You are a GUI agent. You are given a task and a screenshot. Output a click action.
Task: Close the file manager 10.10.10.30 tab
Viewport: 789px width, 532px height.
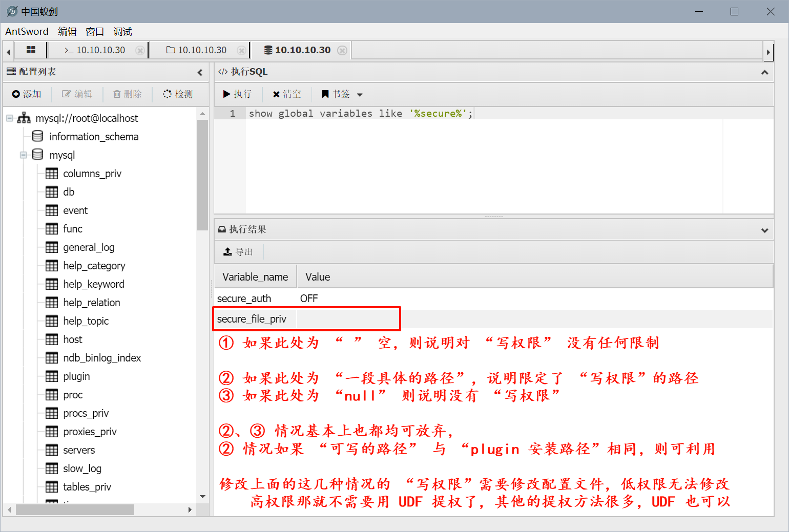pos(241,50)
